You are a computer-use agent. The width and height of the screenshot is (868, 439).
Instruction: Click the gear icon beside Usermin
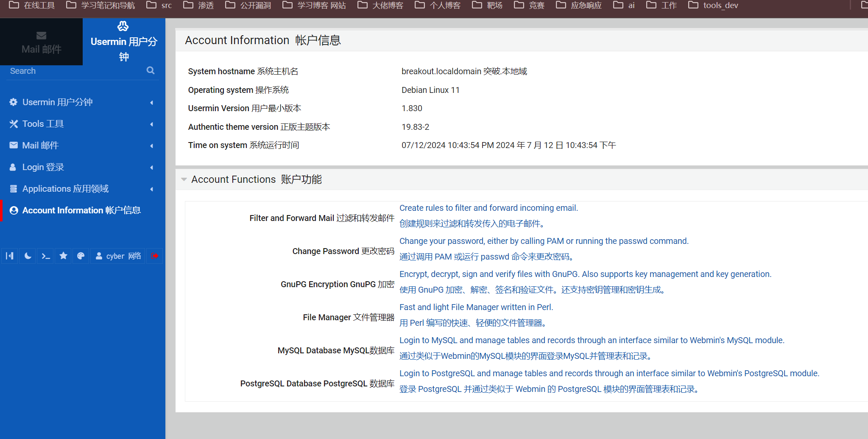[x=14, y=102]
